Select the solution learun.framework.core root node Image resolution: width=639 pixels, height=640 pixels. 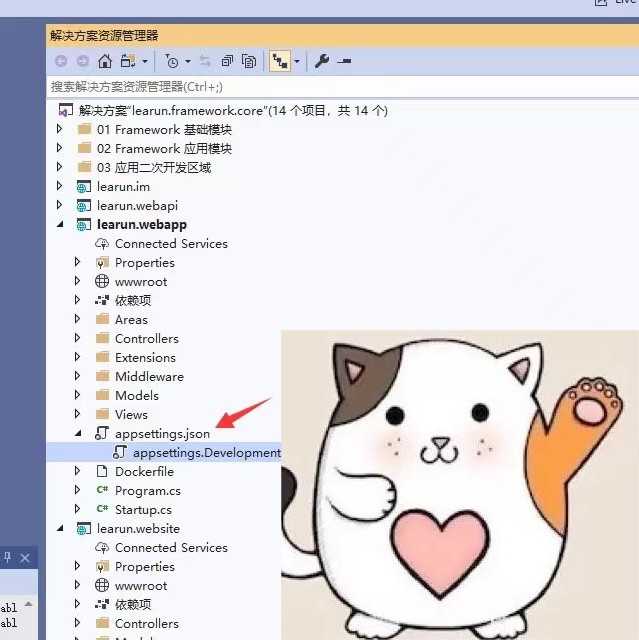pos(233,111)
